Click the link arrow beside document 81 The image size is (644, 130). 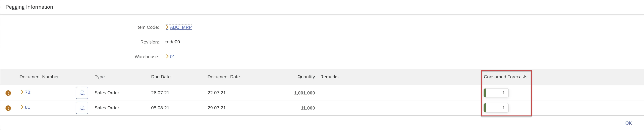[x=22, y=107]
